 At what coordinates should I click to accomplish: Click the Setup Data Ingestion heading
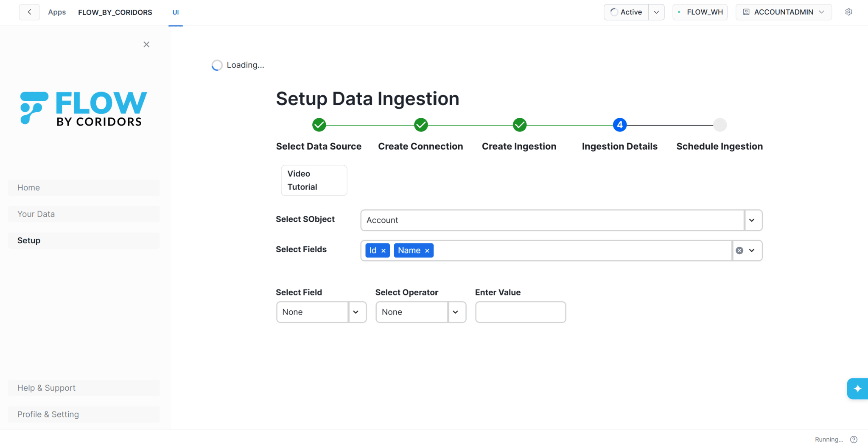click(367, 99)
